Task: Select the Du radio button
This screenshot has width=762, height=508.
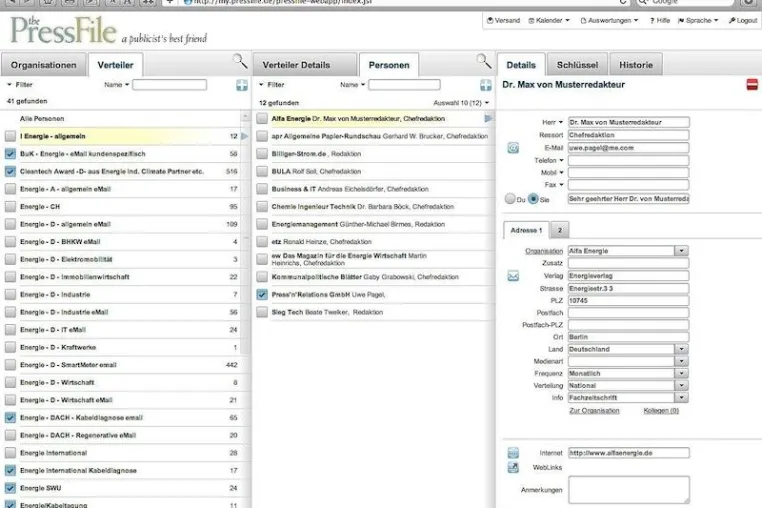Action: [x=510, y=198]
